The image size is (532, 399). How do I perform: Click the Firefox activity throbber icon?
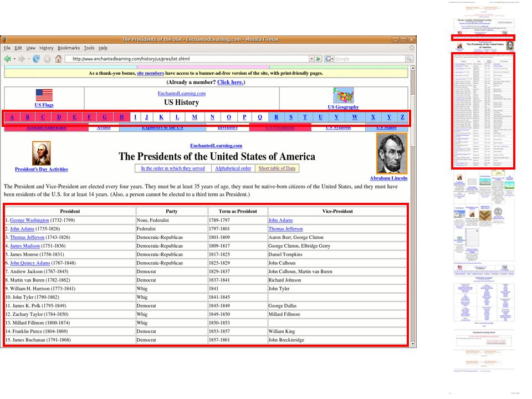point(412,48)
